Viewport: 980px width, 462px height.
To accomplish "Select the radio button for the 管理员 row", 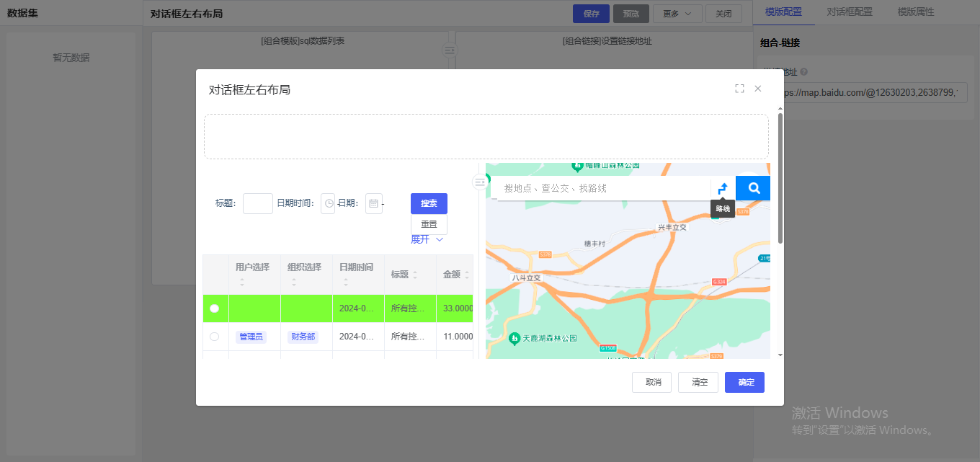I will point(215,337).
